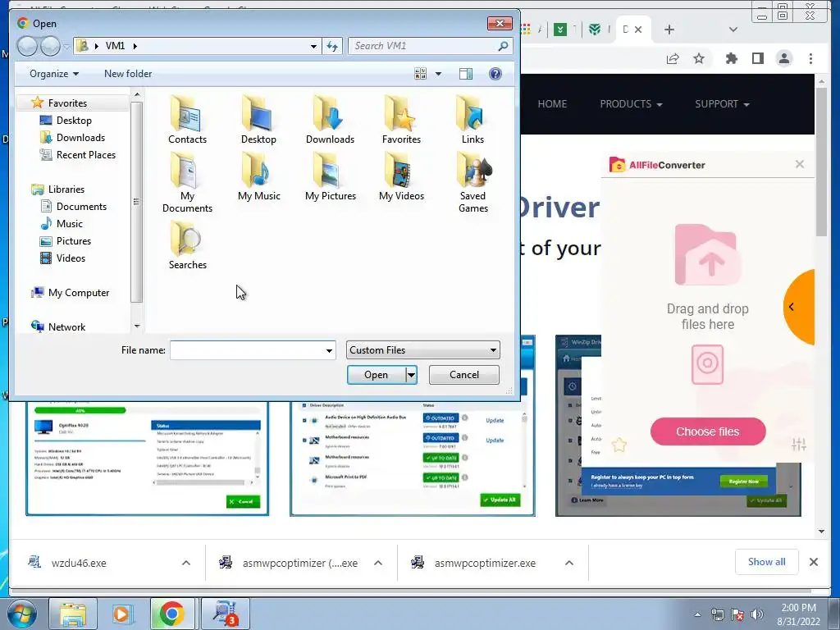Select Music under Libraries
840x630 pixels.
click(69, 223)
